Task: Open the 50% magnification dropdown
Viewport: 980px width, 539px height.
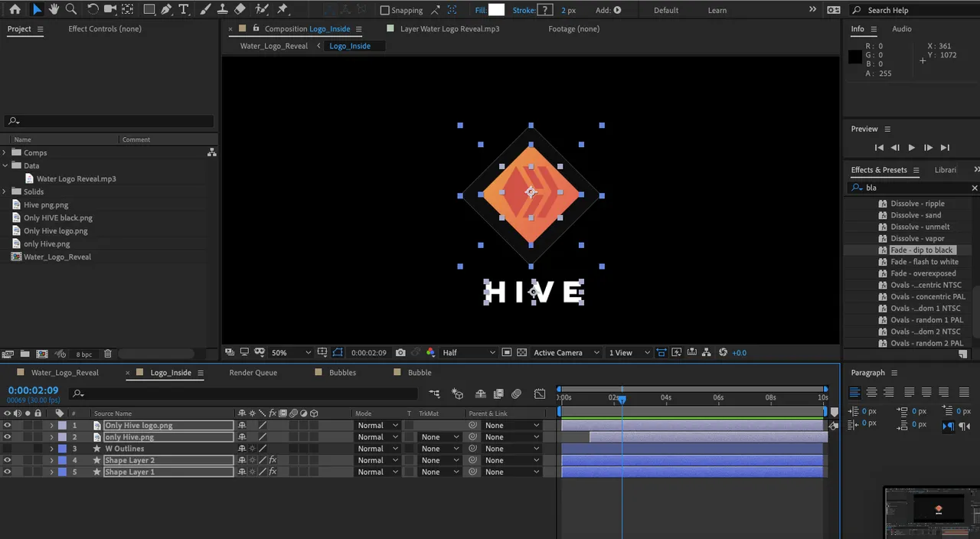Action: pyautogui.click(x=292, y=353)
